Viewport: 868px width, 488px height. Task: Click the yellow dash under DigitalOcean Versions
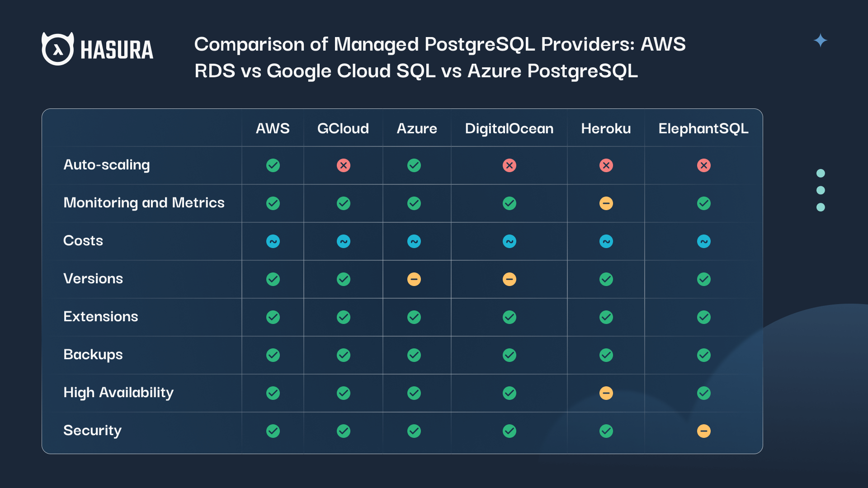point(509,279)
